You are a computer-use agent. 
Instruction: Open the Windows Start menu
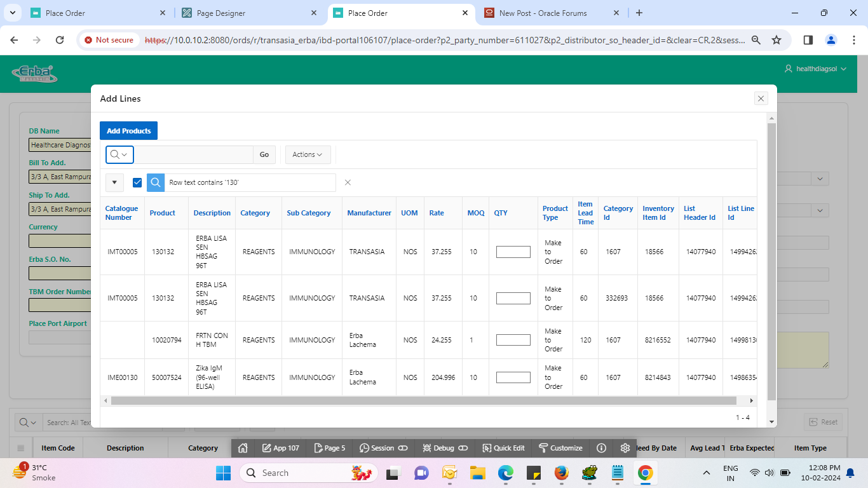[x=224, y=473]
